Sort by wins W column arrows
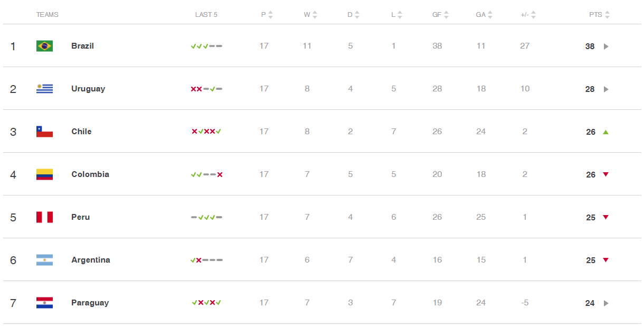This screenshot has width=644, height=326. tap(315, 15)
